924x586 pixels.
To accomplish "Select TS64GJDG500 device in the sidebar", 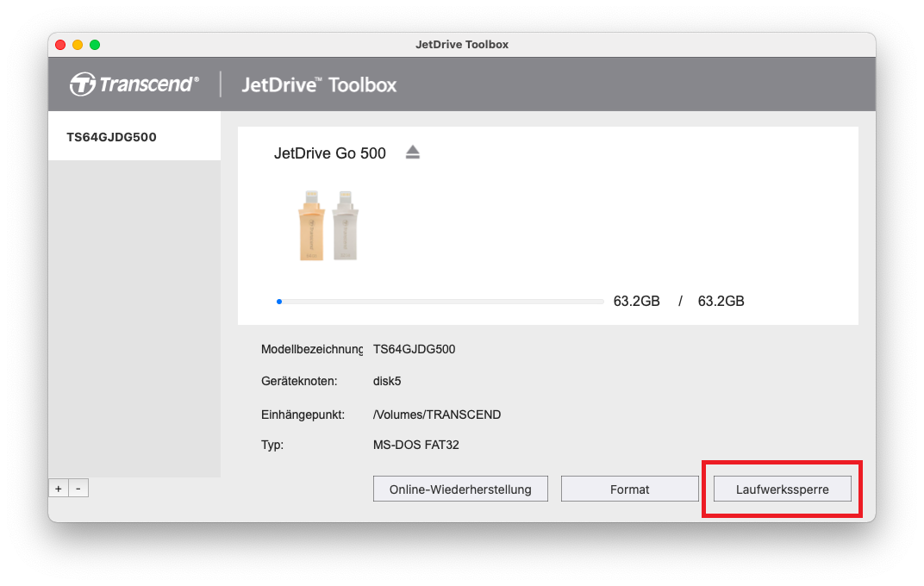I will click(x=134, y=137).
